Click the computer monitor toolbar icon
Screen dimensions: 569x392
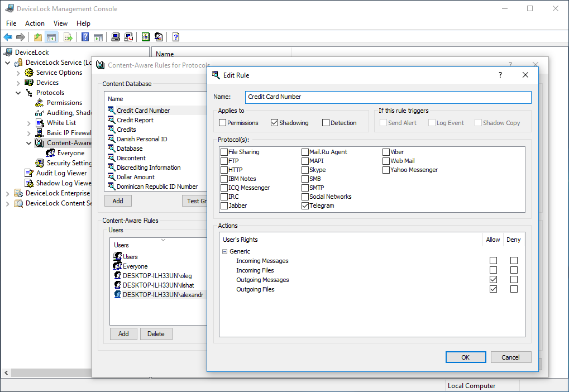(x=115, y=37)
